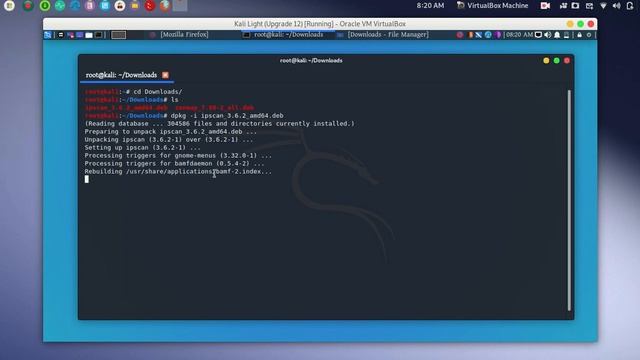Open the yellow folder dock icon

(135, 6)
